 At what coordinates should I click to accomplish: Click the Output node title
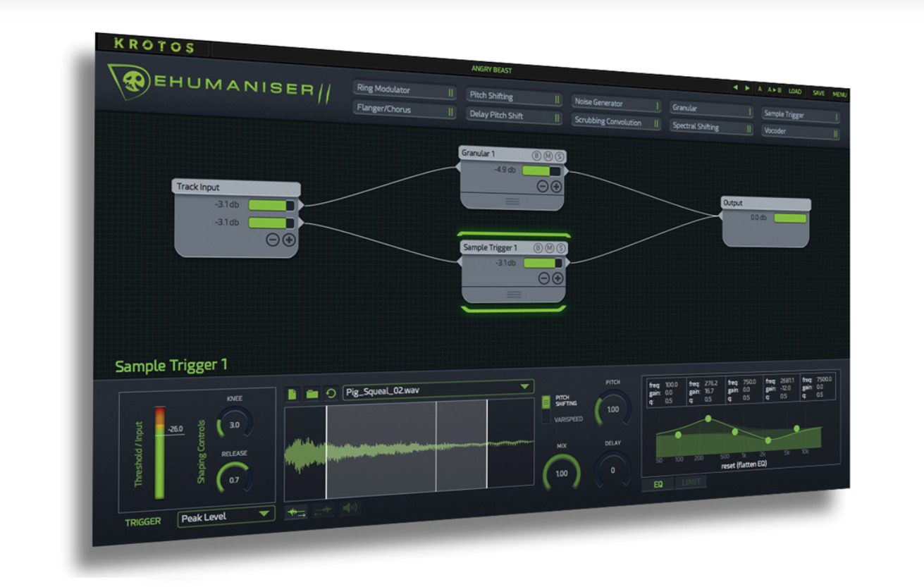[x=733, y=203]
